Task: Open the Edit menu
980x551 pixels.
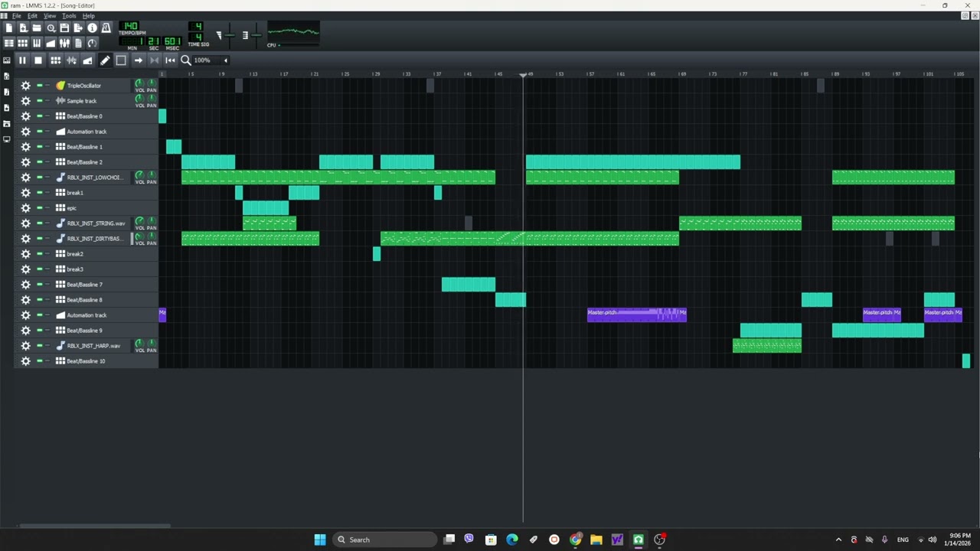Action: 32,15
